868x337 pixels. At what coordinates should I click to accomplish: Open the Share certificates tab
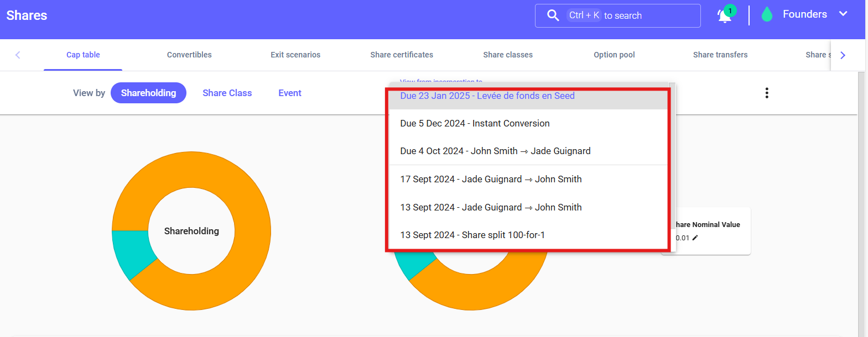(402, 55)
